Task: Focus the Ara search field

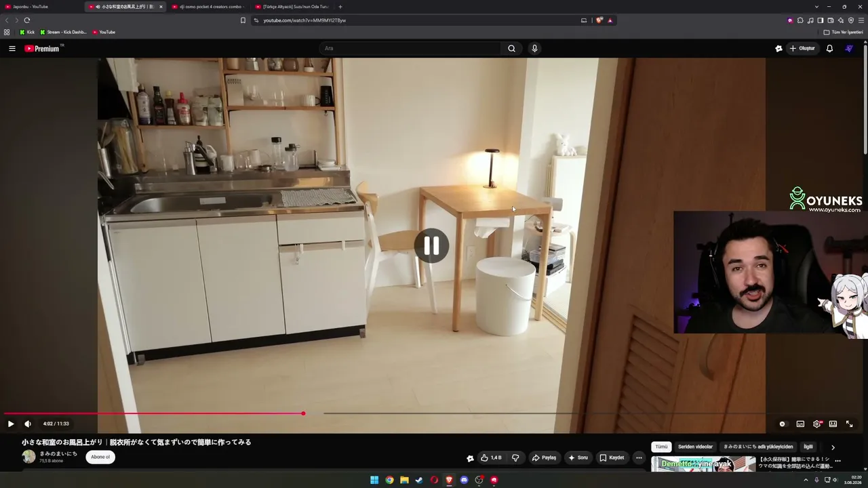Action: 411,48
